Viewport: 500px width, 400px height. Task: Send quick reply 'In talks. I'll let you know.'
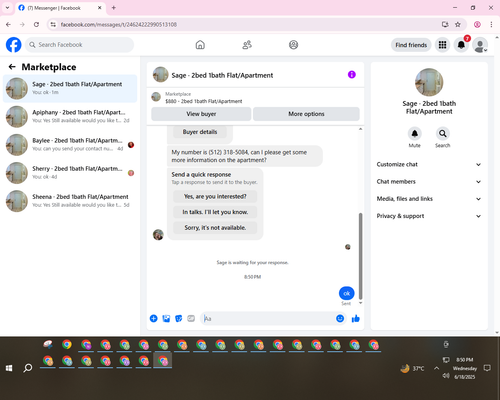tap(215, 212)
